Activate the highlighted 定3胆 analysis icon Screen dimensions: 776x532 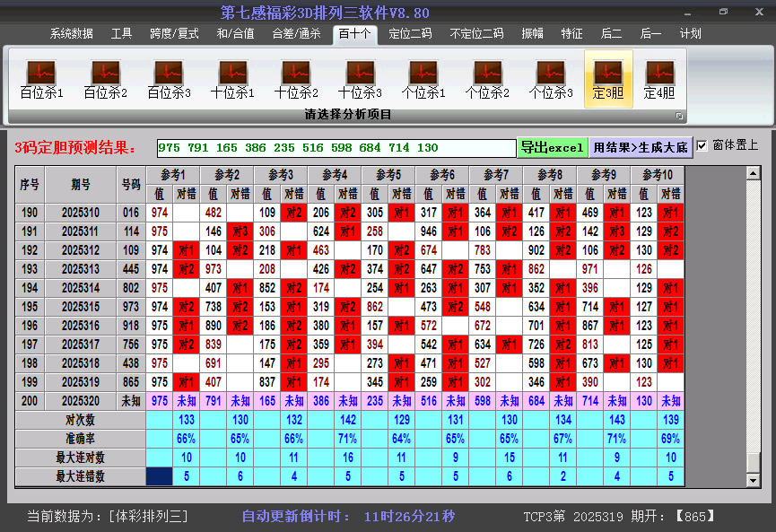pos(609,76)
